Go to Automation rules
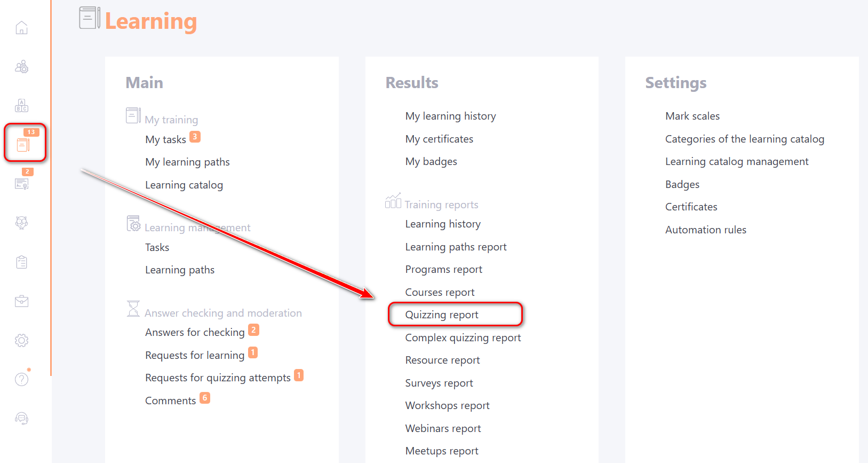The height and width of the screenshot is (463, 868). [706, 230]
